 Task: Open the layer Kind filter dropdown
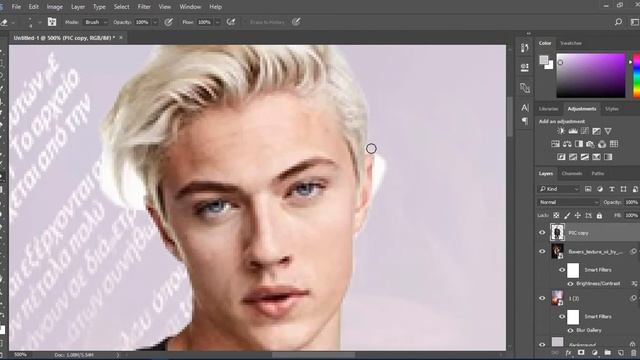pyautogui.click(x=559, y=189)
